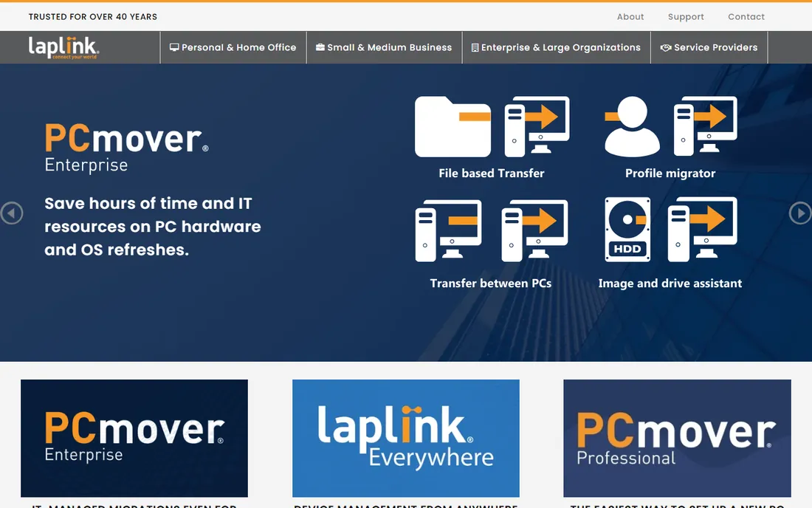Open Personal & Home Office menu

click(x=233, y=47)
